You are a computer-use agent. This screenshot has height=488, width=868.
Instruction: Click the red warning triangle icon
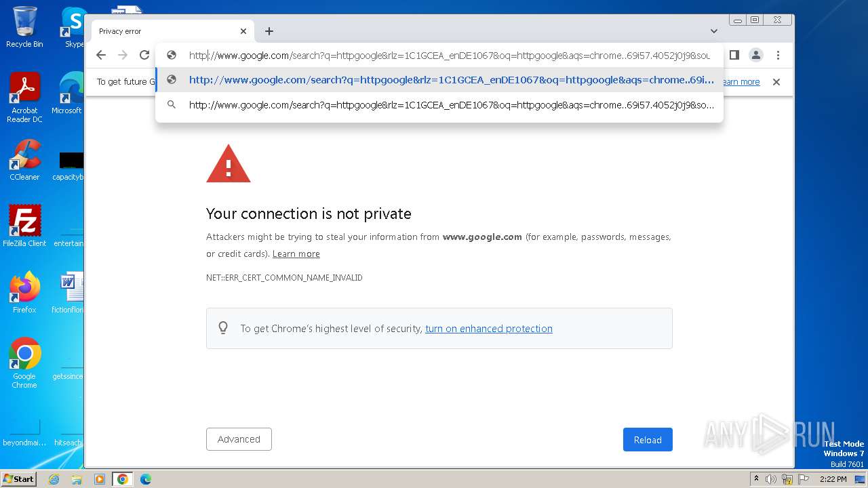pyautogui.click(x=229, y=163)
